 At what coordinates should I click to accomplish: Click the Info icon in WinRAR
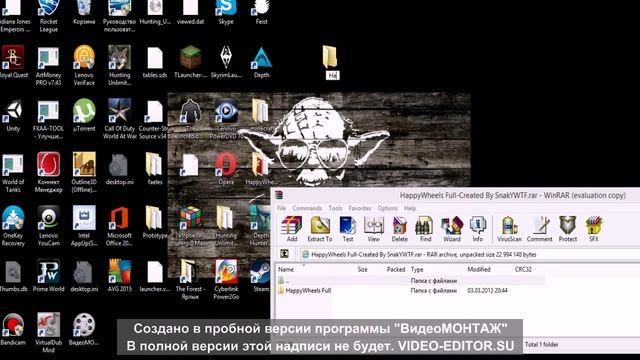[x=478, y=229]
